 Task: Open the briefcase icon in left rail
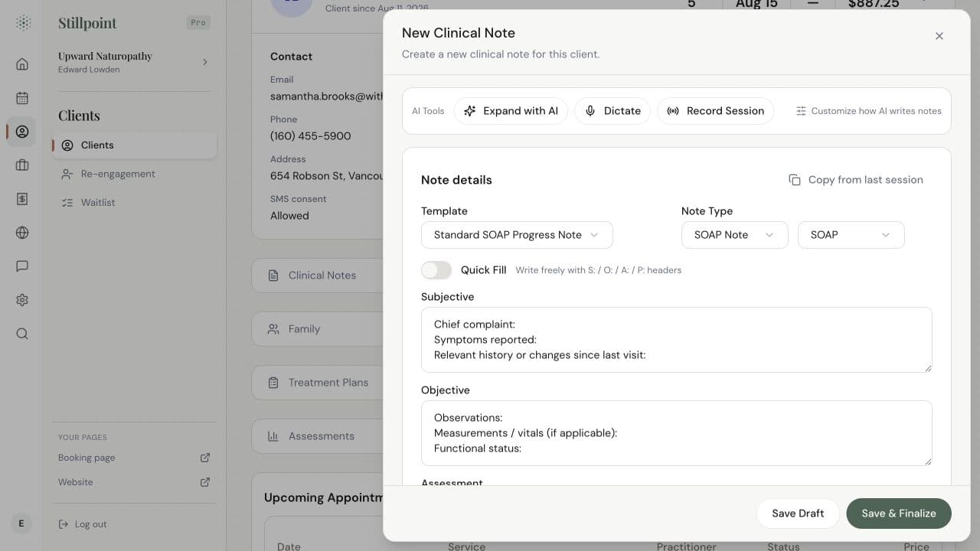click(22, 165)
